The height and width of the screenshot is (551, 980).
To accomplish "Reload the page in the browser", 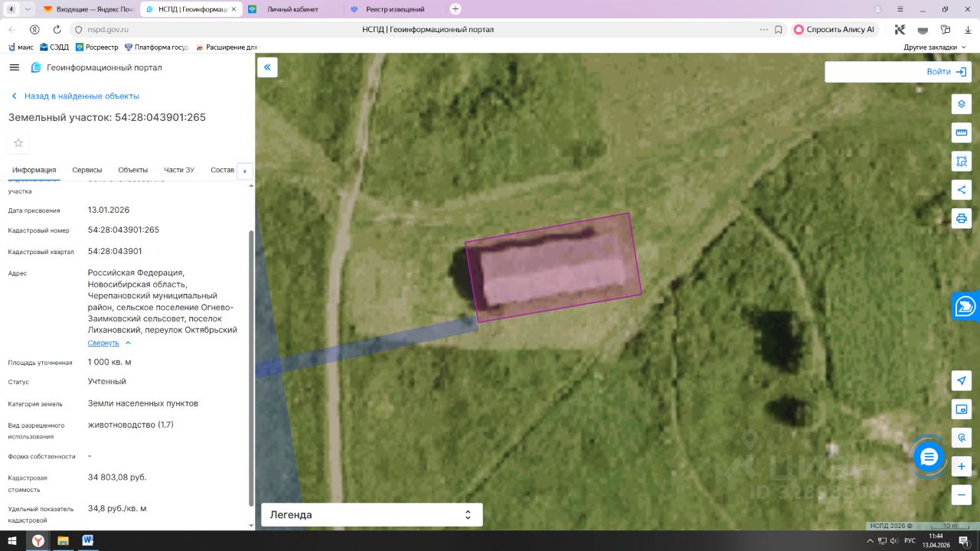I will click(57, 29).
